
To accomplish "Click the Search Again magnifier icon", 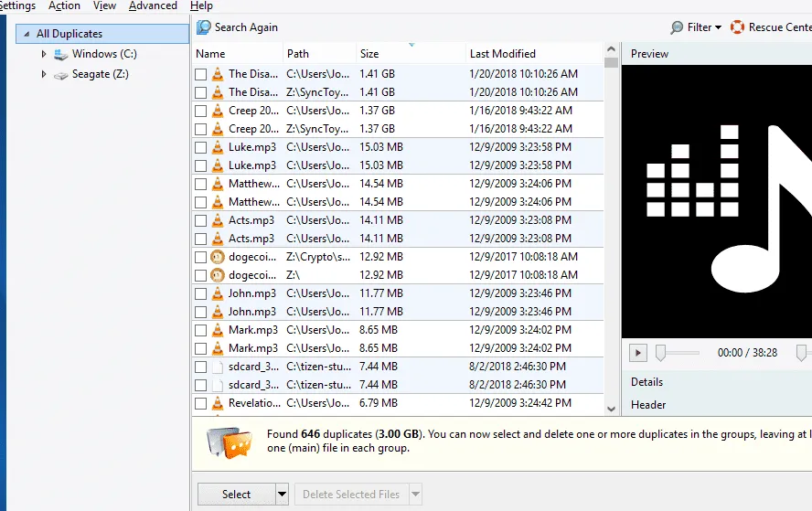I will coord(204,27).
